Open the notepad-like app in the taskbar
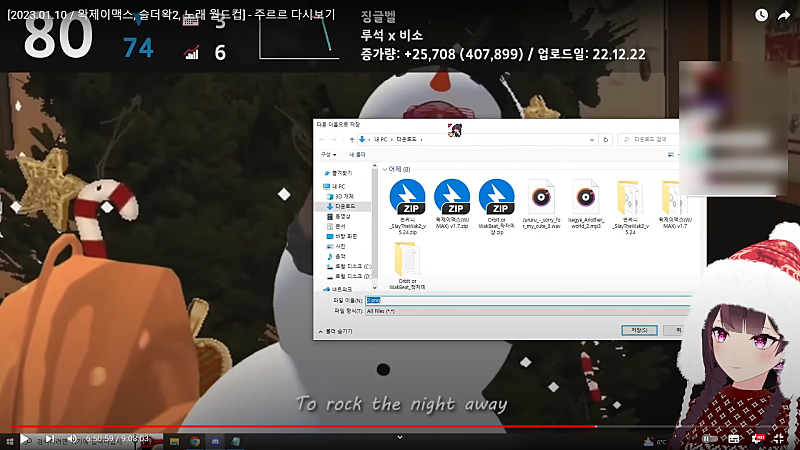 235,441
